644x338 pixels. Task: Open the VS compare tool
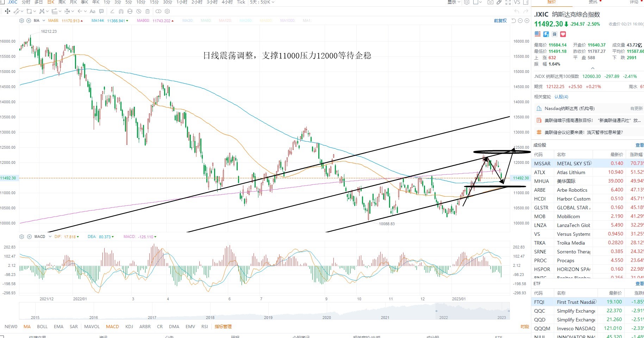(x=517, y=2)
